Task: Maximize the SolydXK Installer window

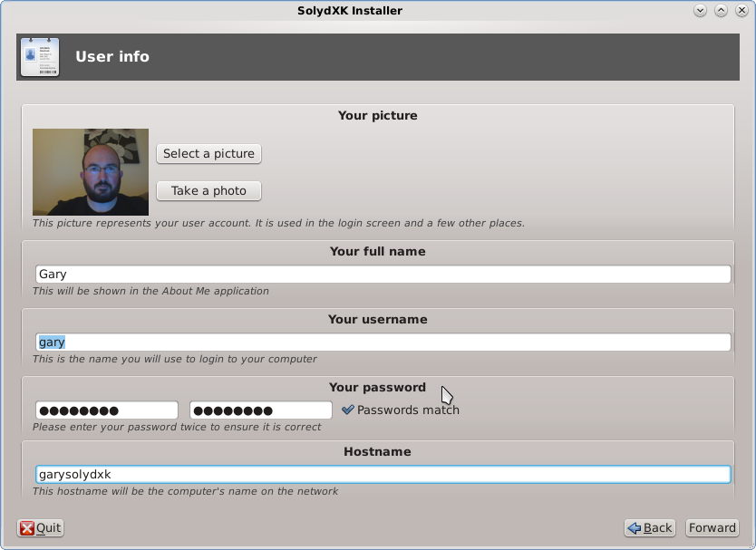Action: pos(721,11)
